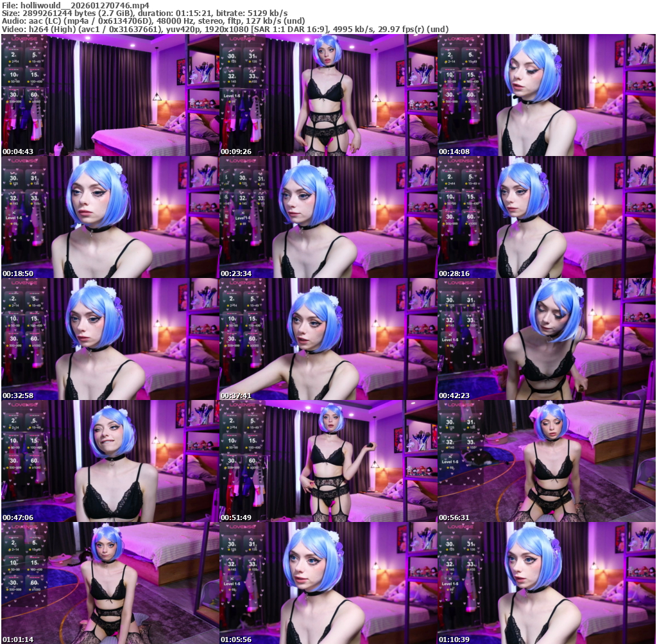This screenshot has width=657, height=644.
Task: Open the thumbnail at 01:01:14
Action: [110, 583]
